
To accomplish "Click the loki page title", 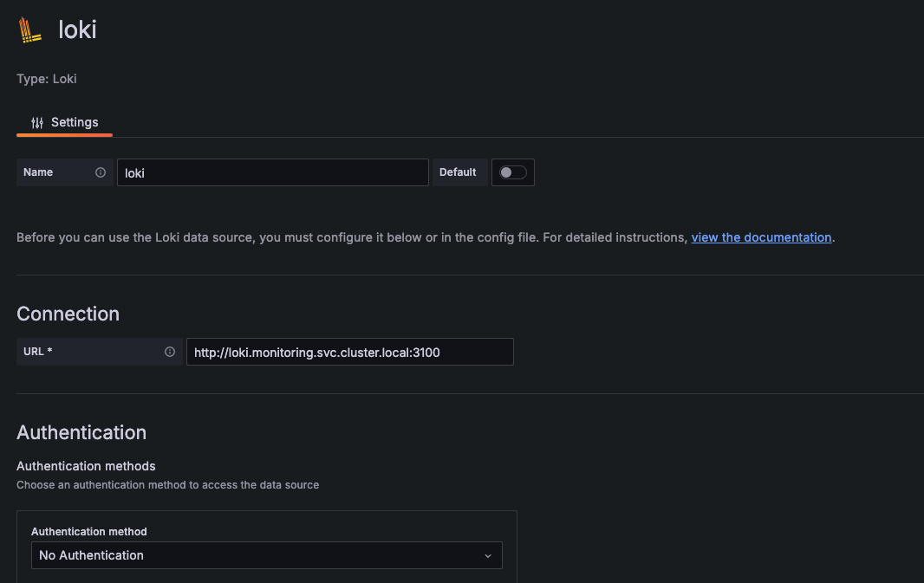I will point(77,29).
